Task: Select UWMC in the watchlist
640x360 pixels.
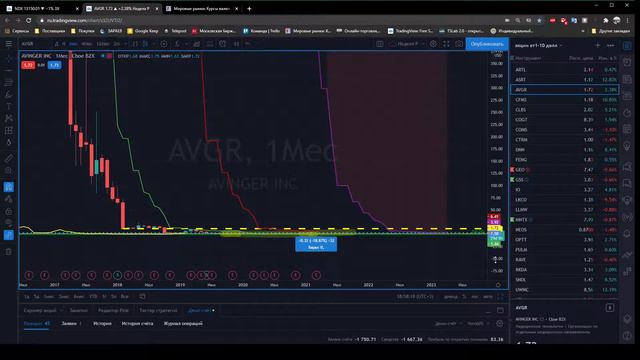Action: click(x=565, y=290)
